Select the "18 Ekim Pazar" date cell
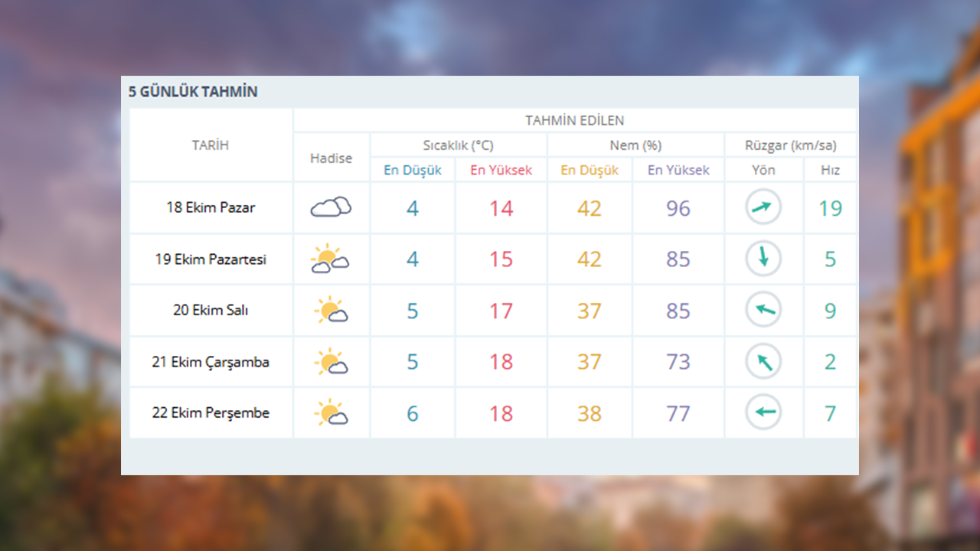Viewport: 980px width, 551px height. coord(211,207)
